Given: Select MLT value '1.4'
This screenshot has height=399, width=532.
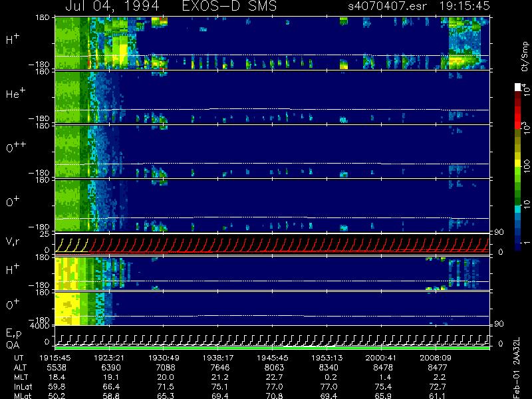Looking at the screenshot, I should 386,377.
